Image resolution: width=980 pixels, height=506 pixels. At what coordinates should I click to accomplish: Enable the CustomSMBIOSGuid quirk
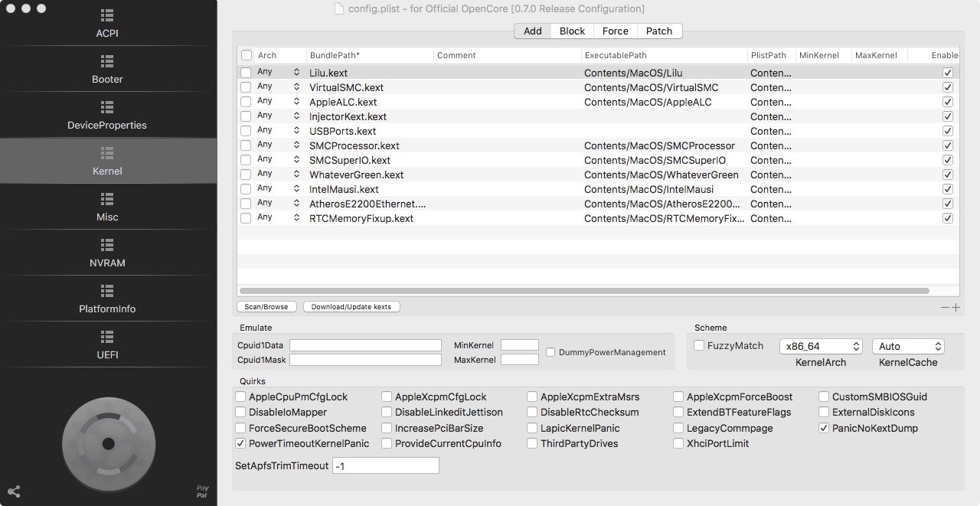(825, 397)
